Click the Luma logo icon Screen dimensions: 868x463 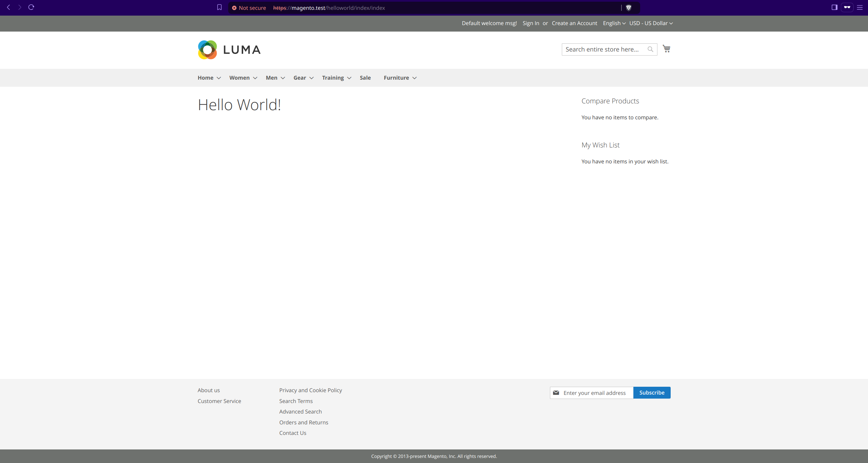pos(207,50)
